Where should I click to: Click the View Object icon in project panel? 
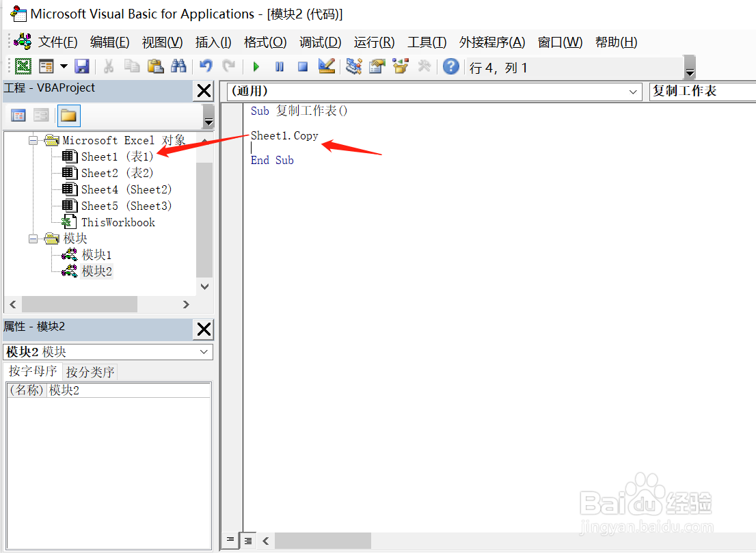41,116
